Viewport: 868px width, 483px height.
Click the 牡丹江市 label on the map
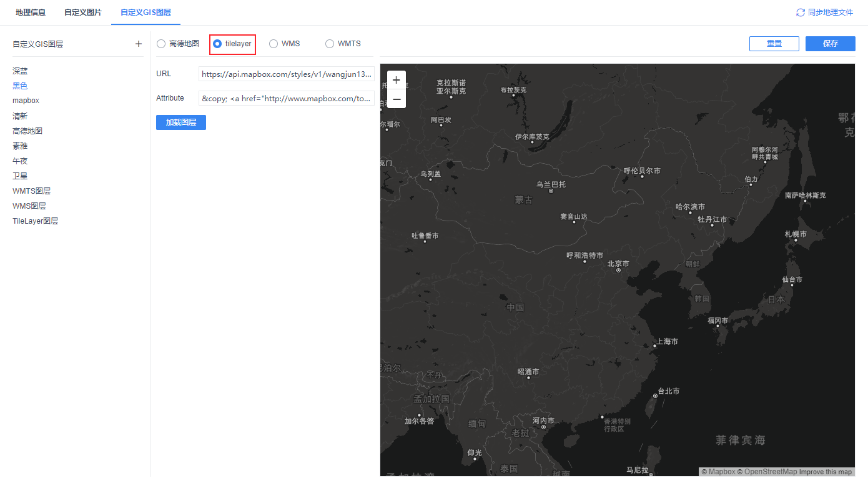tap(713, 220)
